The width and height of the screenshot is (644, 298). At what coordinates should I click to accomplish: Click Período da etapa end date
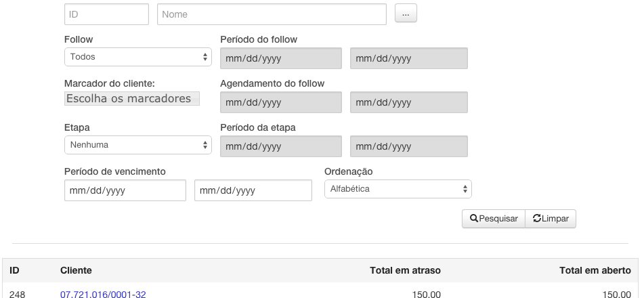pyautogui.click(x=408, y=146)
